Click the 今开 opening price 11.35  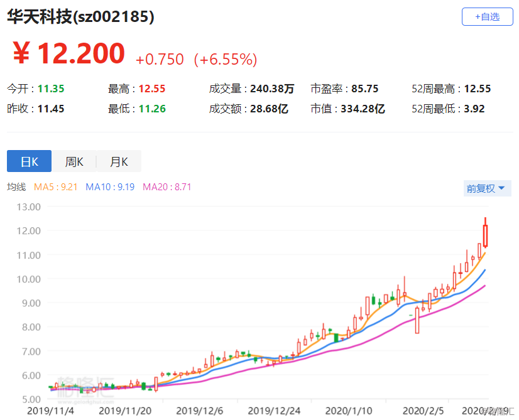click(51, 89)
